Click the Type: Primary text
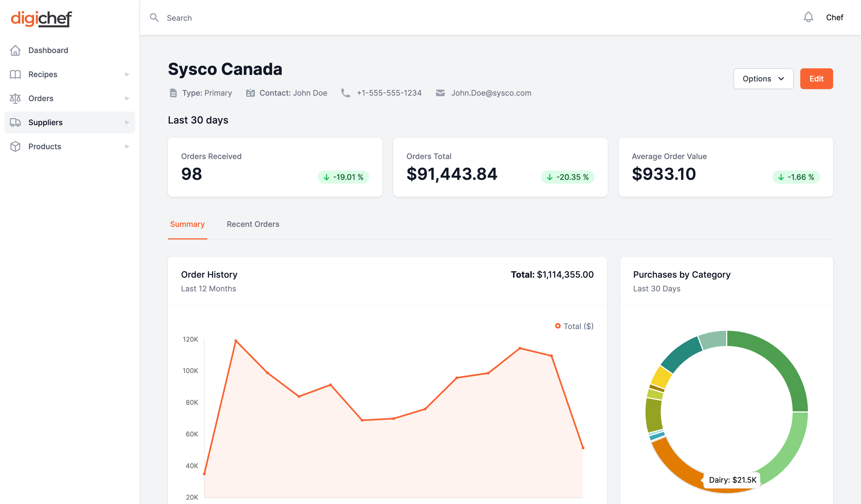This screenshot has width=861, height=504. point(207,93)
